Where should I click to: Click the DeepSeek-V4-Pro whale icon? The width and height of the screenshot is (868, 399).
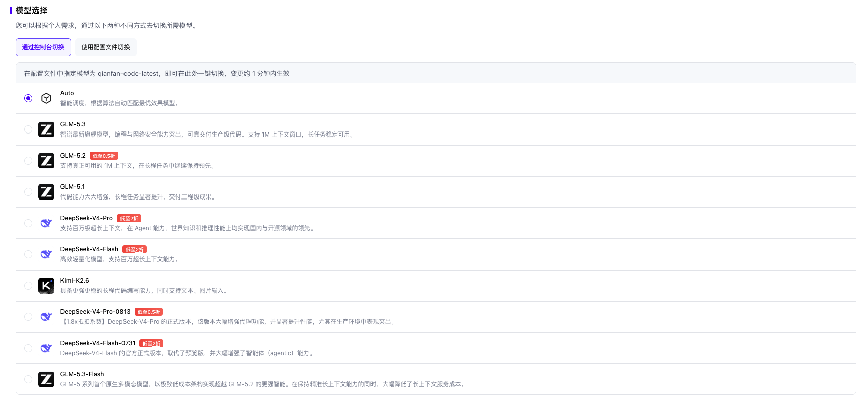(46, 223)
